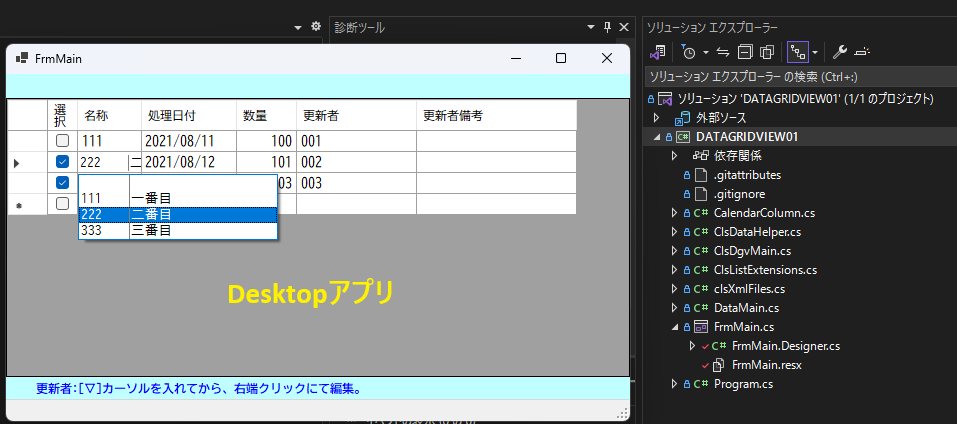Screen dimensions: 957x424
Task: Click the file icon of .gitattributes
Action: [701, 175]
